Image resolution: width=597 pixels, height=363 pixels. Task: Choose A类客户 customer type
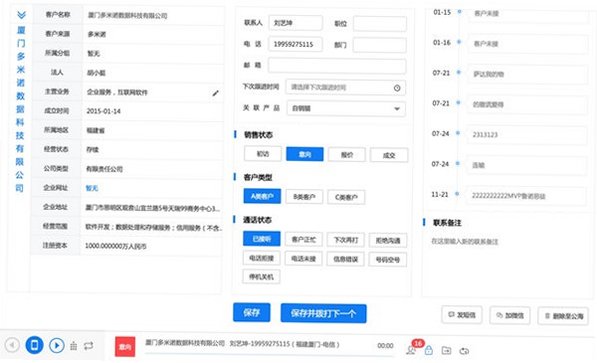tap(262, 196)
